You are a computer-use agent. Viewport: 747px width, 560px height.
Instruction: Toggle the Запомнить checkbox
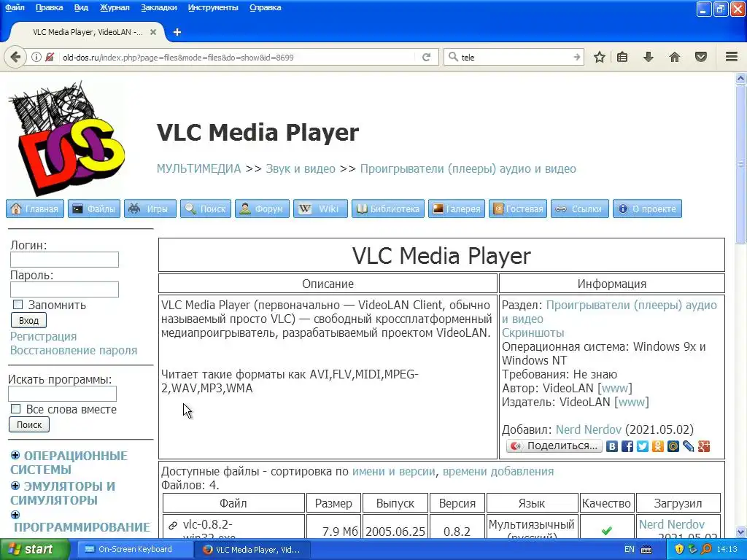[18, 305]
